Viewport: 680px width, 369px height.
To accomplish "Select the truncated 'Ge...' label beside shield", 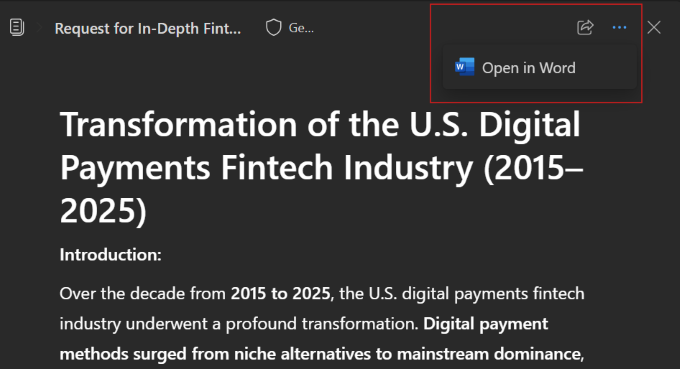I will coord(301,28).
